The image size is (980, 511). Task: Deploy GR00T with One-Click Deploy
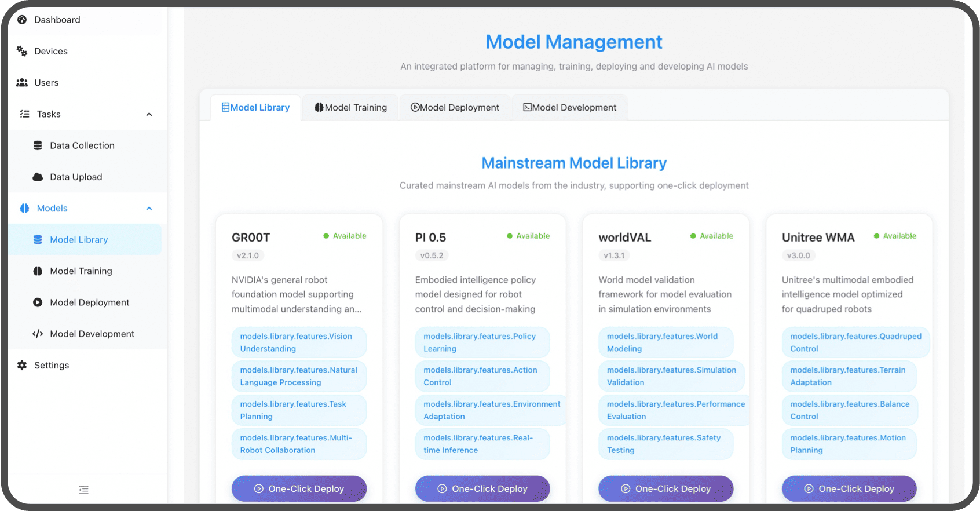coord(299,488)
